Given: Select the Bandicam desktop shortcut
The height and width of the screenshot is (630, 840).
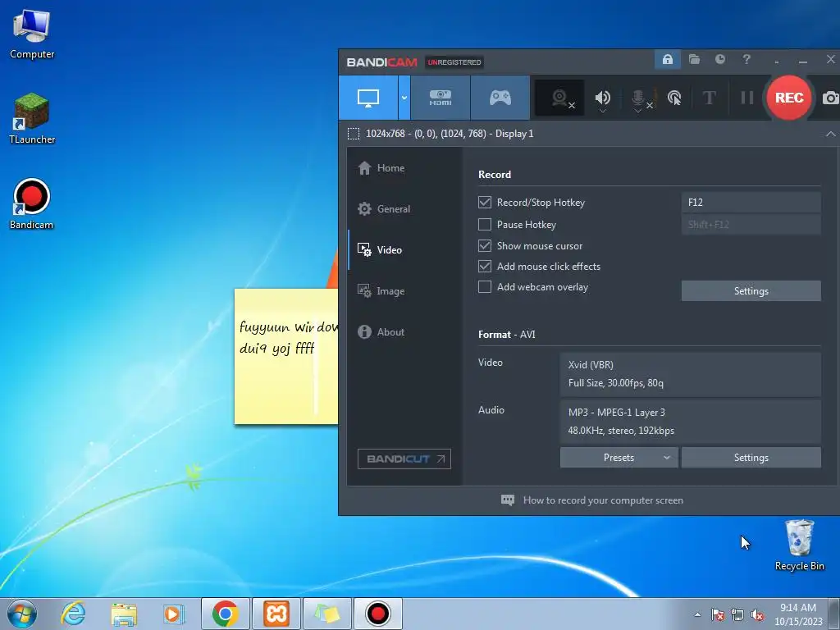Looking at the screenshot, I should click(32, 204).
